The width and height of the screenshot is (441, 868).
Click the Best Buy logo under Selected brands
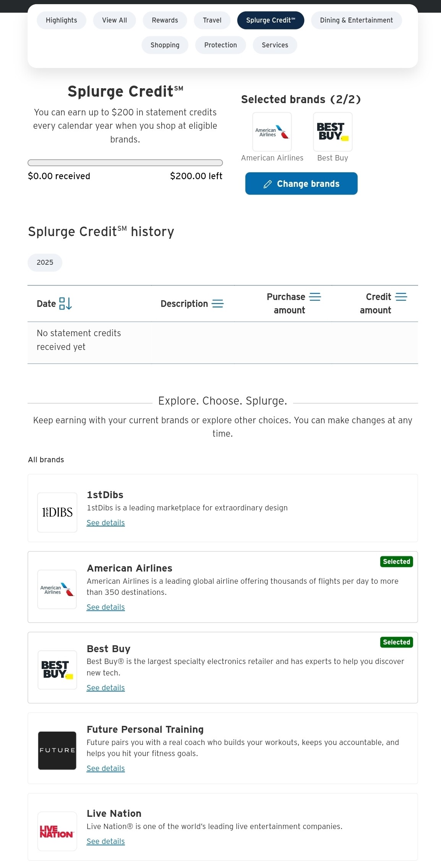[332, 132]
